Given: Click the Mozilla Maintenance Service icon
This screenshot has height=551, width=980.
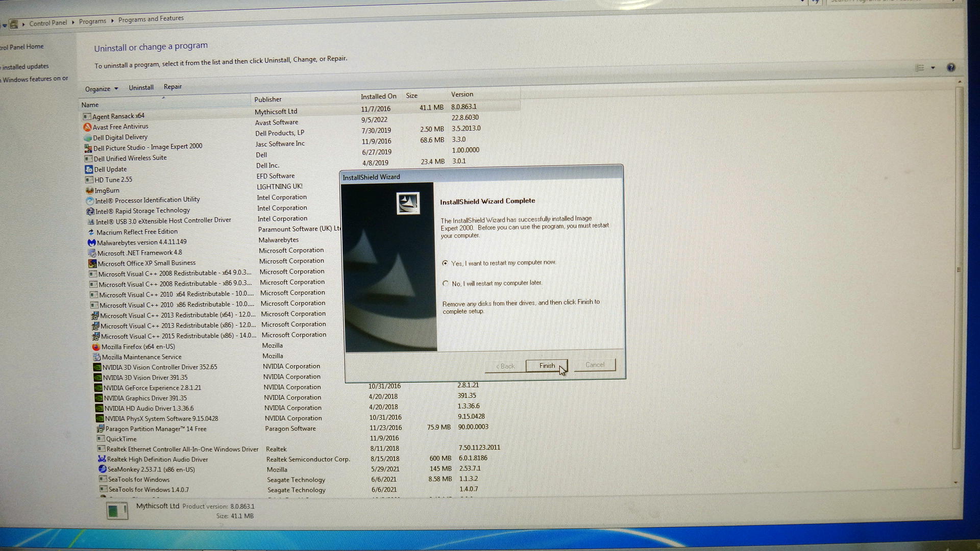Looking at the screenshot, I should tap(96, 357).
